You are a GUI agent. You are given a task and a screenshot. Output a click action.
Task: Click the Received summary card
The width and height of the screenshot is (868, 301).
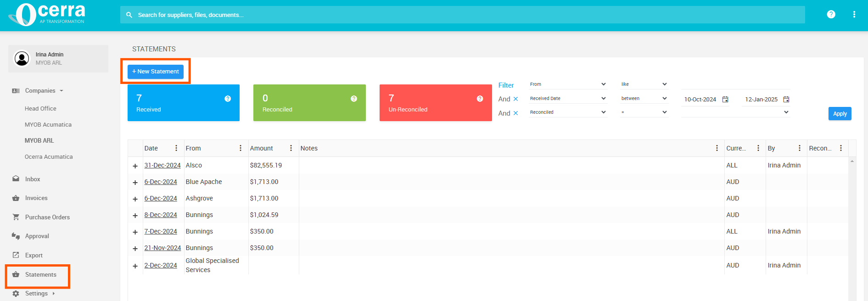tap(184, 103)
